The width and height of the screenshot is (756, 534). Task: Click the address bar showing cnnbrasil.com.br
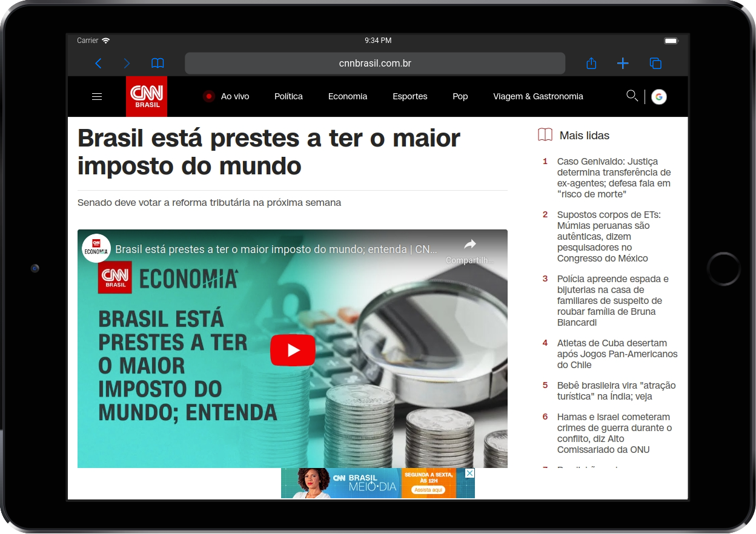374,63
